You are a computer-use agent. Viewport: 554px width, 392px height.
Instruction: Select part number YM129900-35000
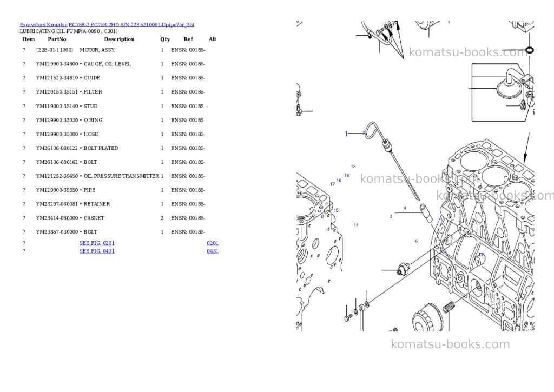tap(57, 134)
